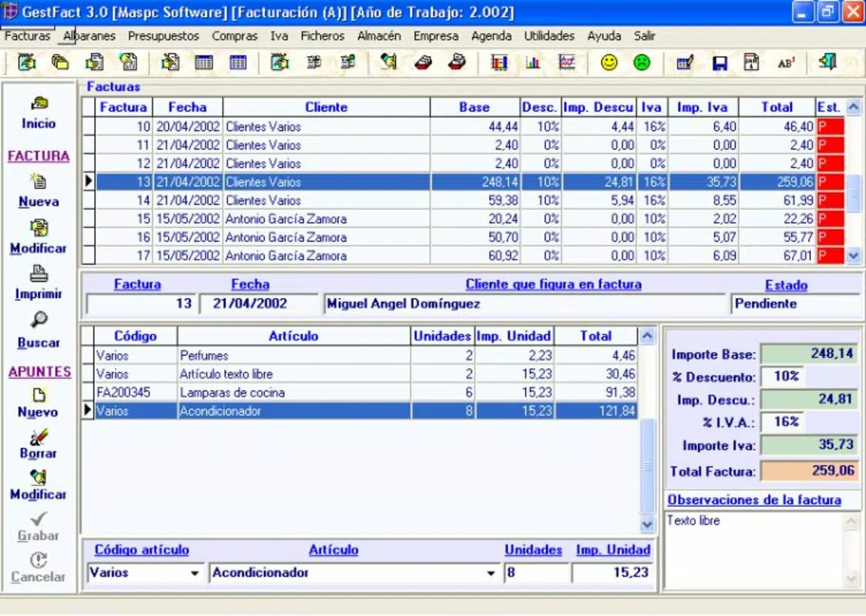The height and width of the screenshot is (616, 866).
Task: Click the 'Código artículo' label link
Action: pyautogui.click(x=142, y=550)
